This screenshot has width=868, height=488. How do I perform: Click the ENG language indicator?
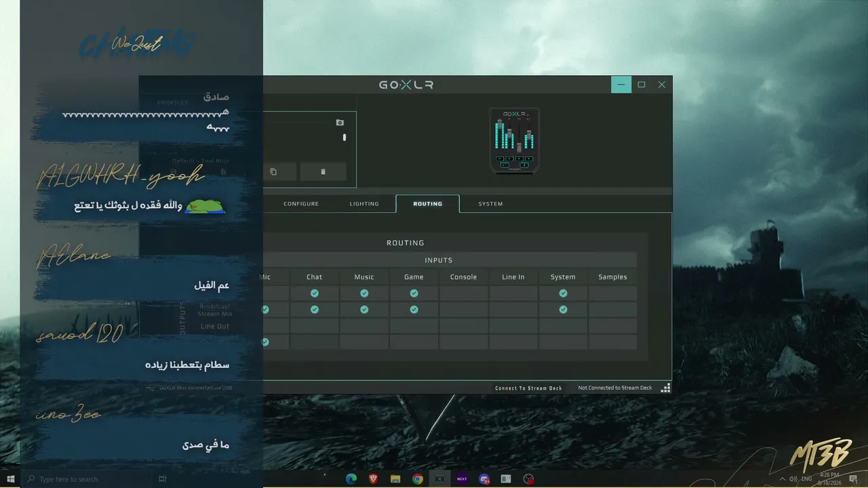coord(807,479)
